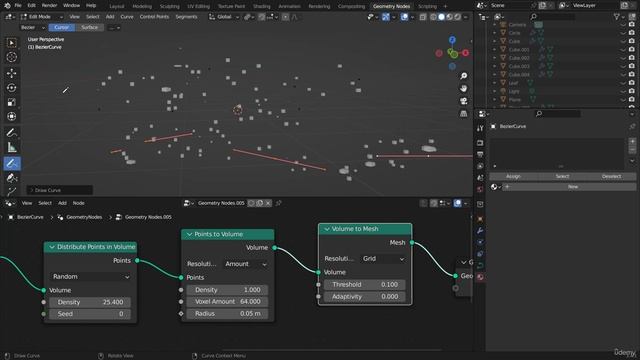Viewport: 640px width, 360px height.
Task: Click the Threshold 0.100 slider
Action: (364, 284)
